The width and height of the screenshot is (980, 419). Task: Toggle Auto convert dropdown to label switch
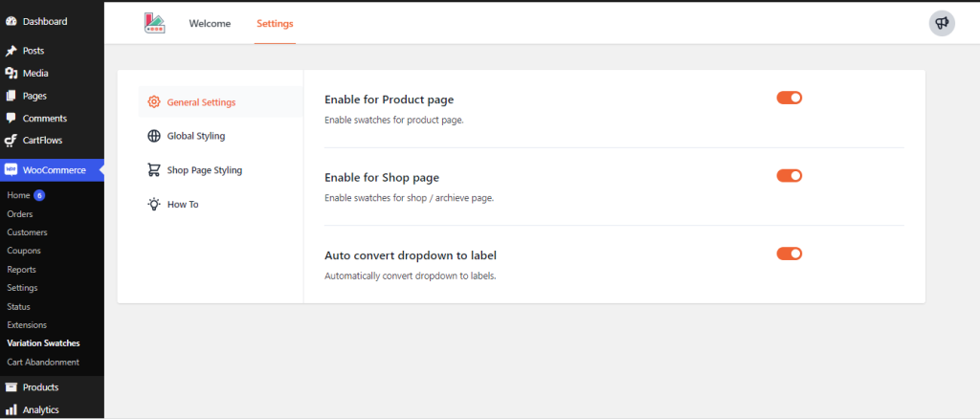pos(789,254)
